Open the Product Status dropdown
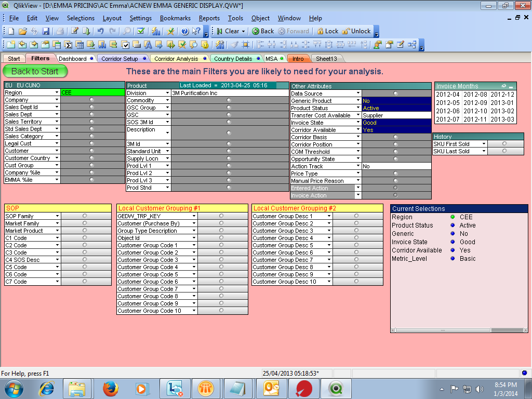Image resolution: width=532 pixels, height=399 pixels. point(358,108)
